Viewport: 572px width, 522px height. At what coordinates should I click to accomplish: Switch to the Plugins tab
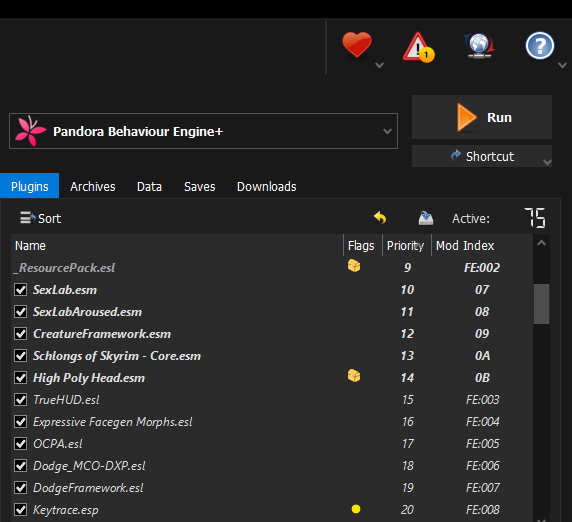(x=30, y=186)
